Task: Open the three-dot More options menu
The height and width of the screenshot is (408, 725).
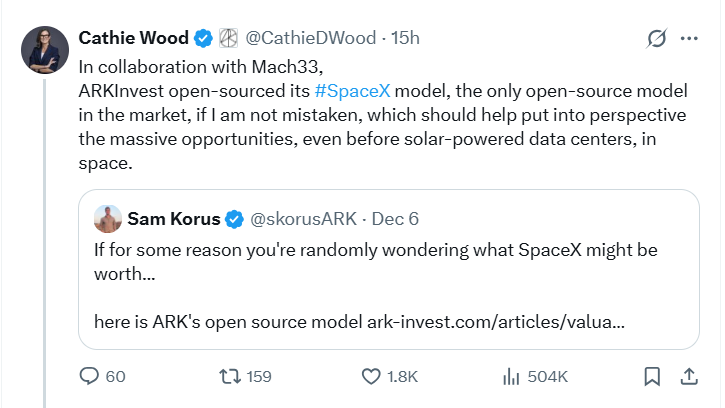Action: [x=689, y=38]
